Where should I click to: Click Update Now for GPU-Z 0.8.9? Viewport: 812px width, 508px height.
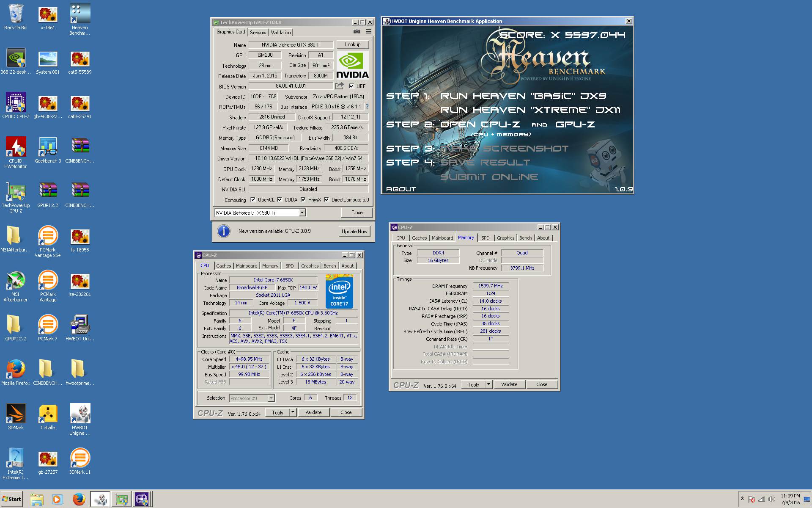[355, 232]
